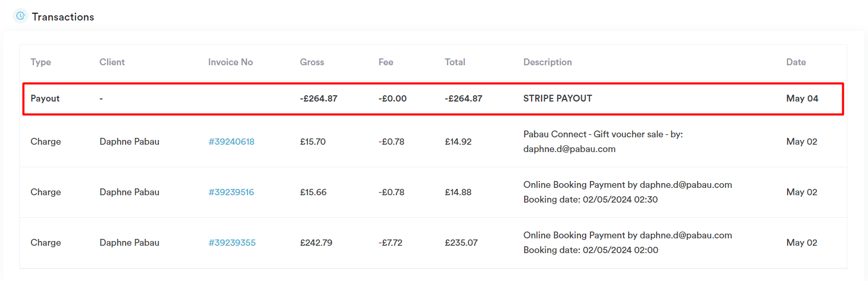Open invoice #39240618
Viewport: 868px width, 281px height.
(x=231, y=142)
